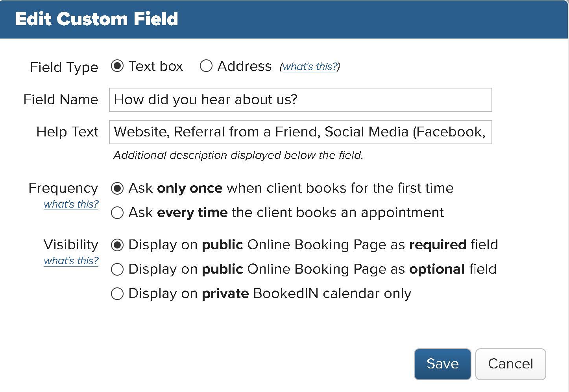Screen dimensions: 569x392
Task: Click the Edit Custom Field header title
Action: point(97,19)
